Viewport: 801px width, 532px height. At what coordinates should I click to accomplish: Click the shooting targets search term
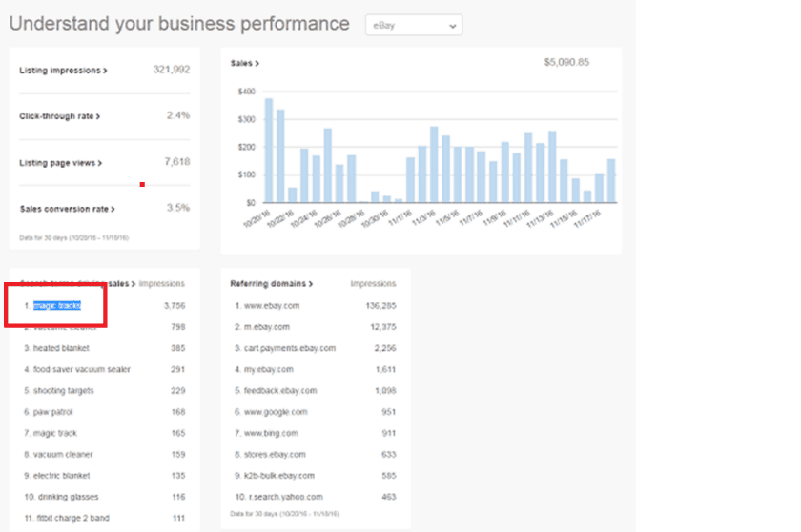point(64,391)
